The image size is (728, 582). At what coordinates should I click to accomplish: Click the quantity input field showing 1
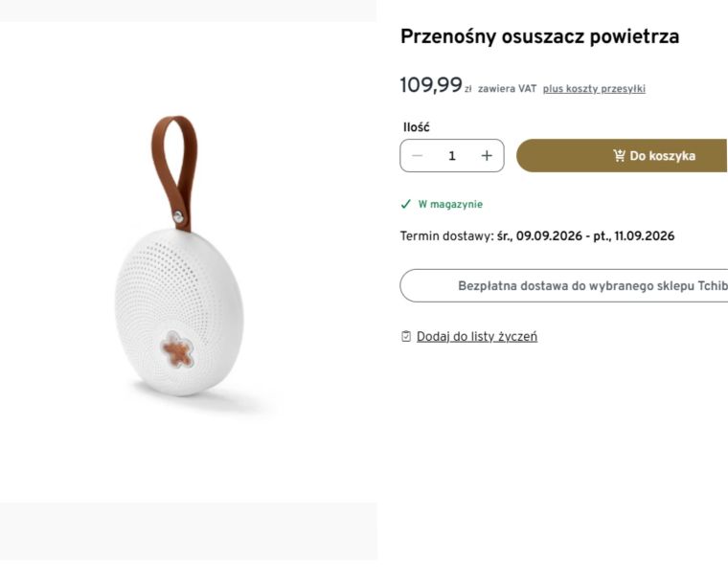point(452,156)
